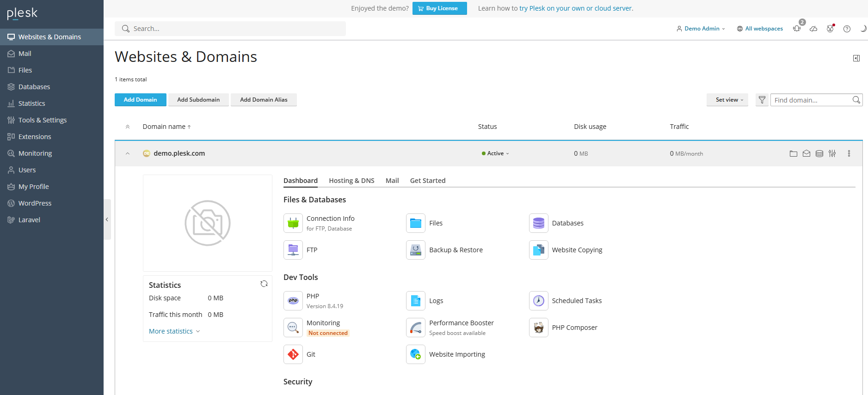This screenshot has width=868, height=395.
Task: Switch to the Hosting & DNS tab
Action: [x=351, y=181]
